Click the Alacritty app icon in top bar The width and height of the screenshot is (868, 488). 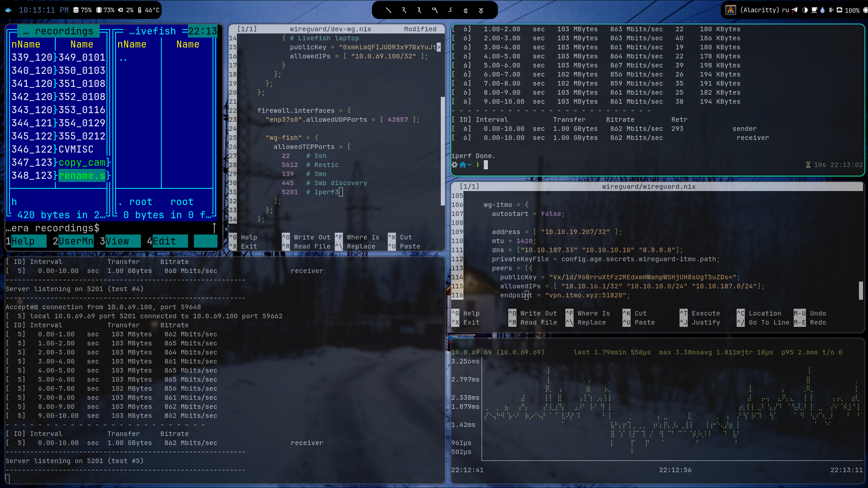tap(730, 10)
